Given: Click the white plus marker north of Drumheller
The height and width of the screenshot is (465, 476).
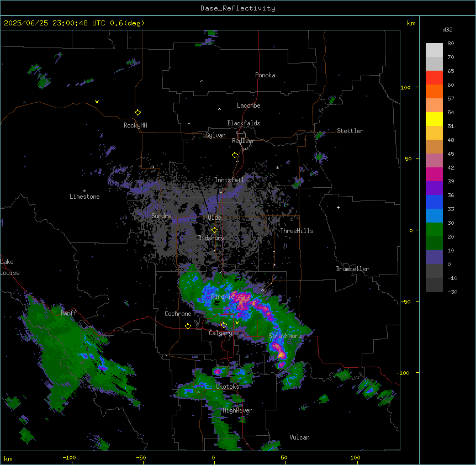Looking at the screenshot, I should [x=338, y=207].
